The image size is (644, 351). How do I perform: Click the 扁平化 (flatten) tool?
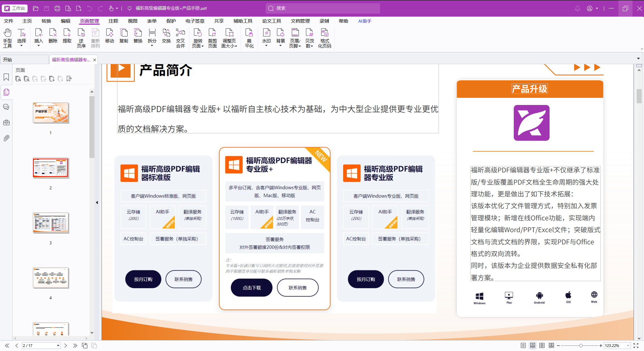[249, 38]
